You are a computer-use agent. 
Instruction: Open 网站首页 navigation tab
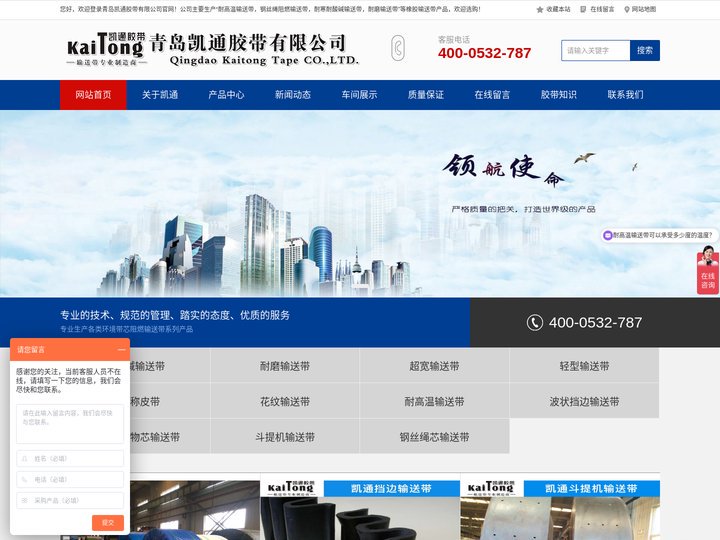click(93, 95)
